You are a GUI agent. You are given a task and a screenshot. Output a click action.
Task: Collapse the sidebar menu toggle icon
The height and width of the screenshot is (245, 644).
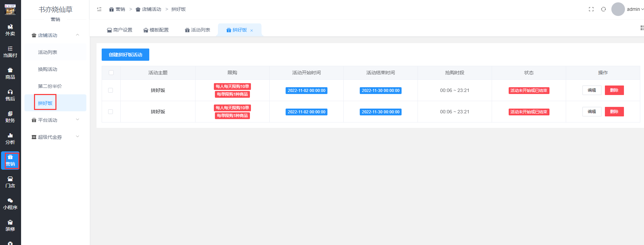point(99,9)
